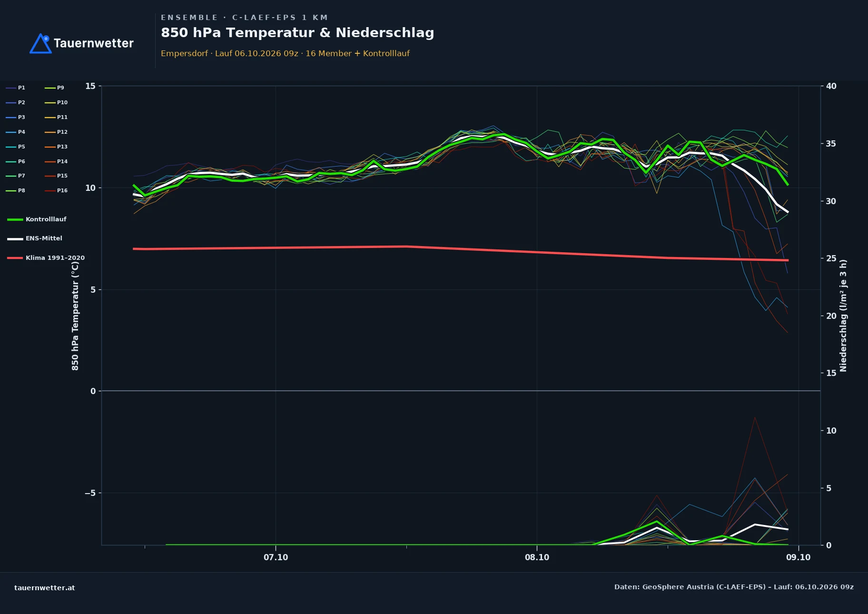Click the green Kontrolllauf legend line swatch
The height and width of the screenshot is (614, 868).
[15, 219]
